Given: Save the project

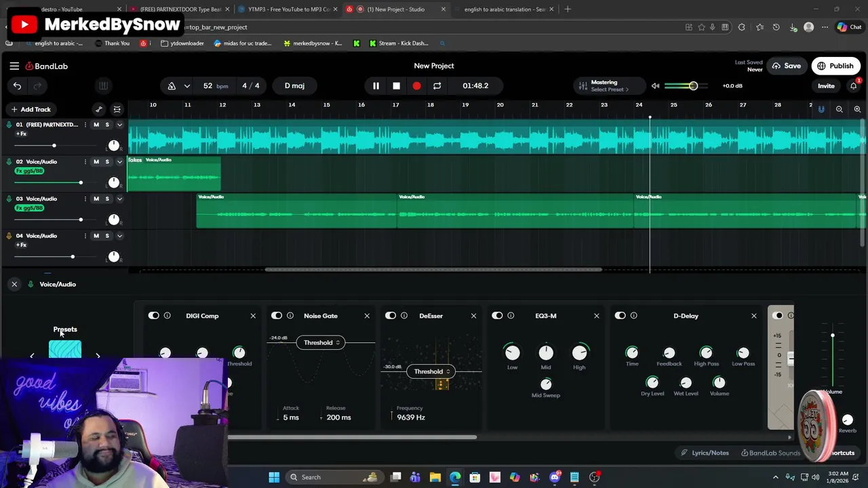Looking at the screenshot, I should pos(787,66).
